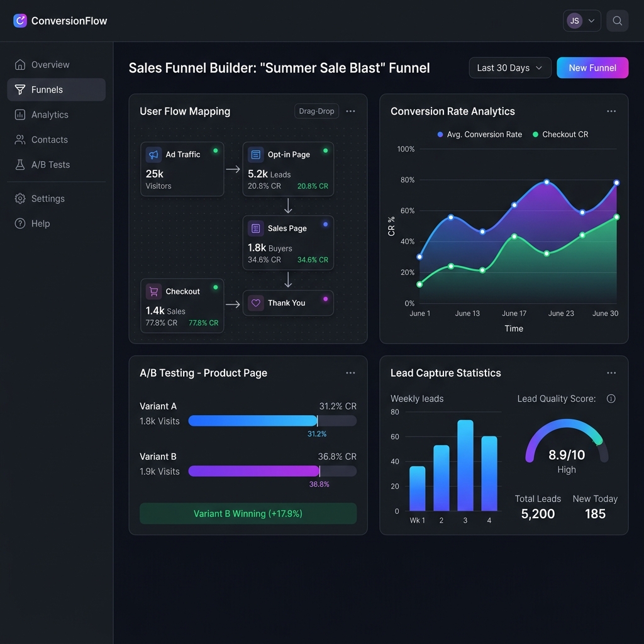Image resolution: width=644 pixels, height=644 pixels.
Task: Select the 1.4k Sales value
Action: point(165,311)
